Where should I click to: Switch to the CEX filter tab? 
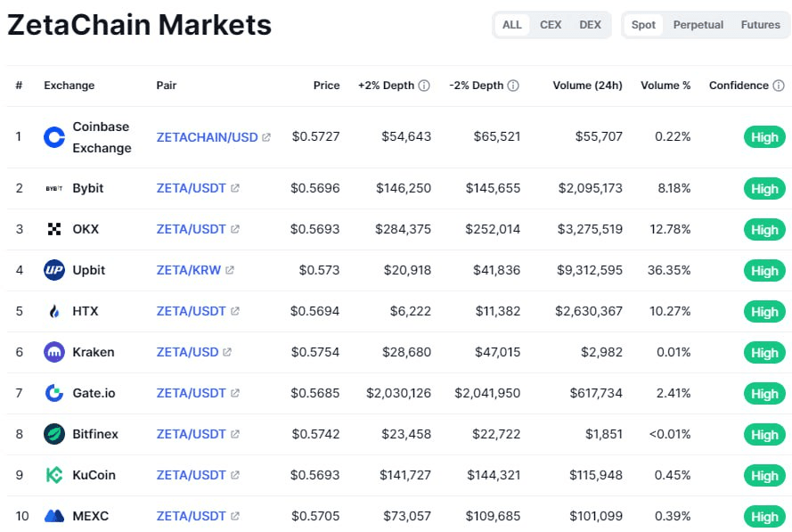pyautogui.click(x=551, y=25)
